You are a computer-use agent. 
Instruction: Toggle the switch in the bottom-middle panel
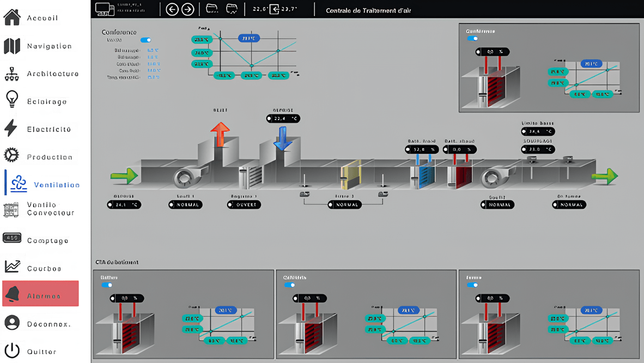289,285
